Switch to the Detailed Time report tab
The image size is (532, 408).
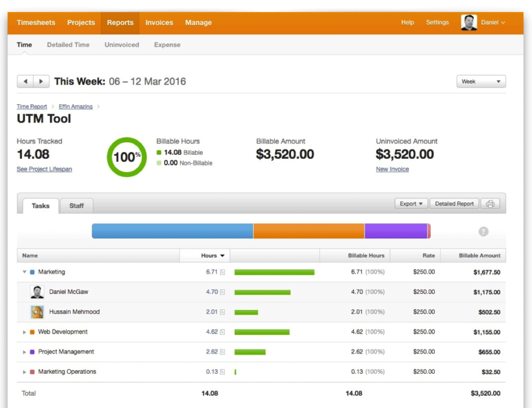[x=68, y=45]
